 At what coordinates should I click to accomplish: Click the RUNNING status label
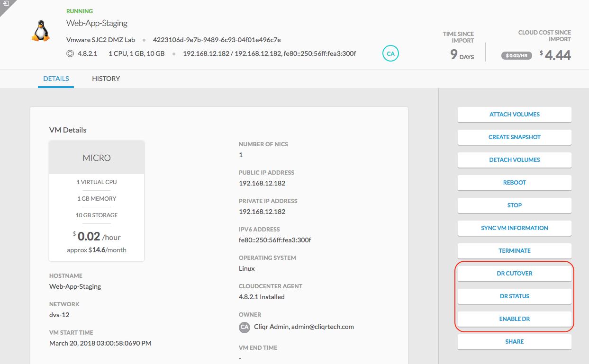[80, 11]
